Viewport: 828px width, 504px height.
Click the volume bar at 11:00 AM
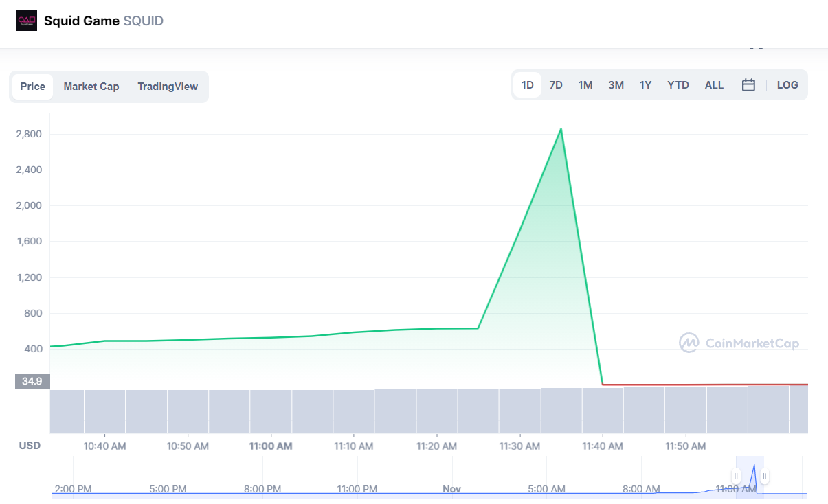pos(271,411)
